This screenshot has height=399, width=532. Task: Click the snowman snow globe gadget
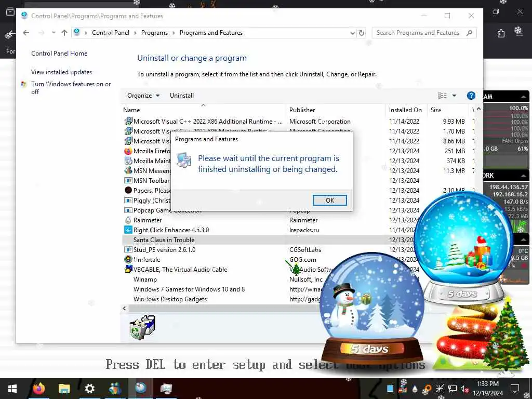click(x=372, y=309)
